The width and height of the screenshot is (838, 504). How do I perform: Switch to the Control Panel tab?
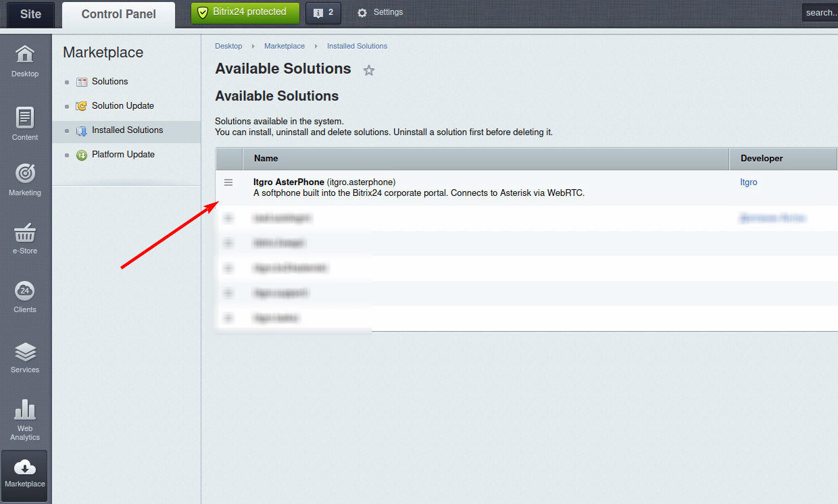tap(118, 14)
